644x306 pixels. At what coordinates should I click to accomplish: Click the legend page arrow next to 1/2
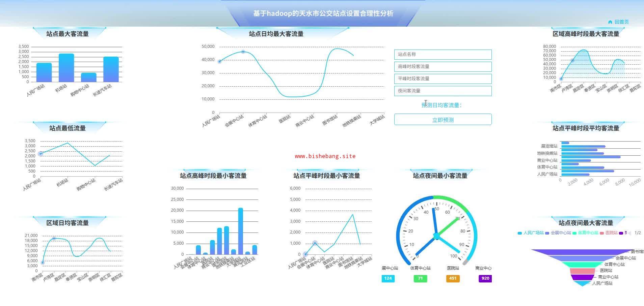629,233
